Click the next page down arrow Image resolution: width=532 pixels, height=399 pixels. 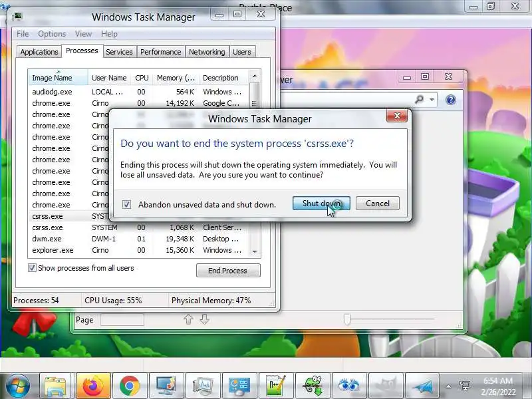click(204, 319)
